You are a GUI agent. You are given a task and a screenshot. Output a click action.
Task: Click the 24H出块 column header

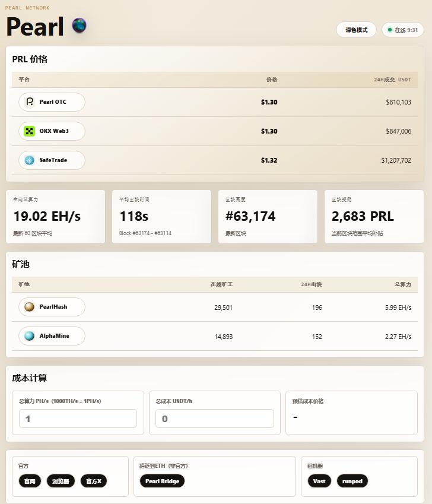click(x=311, y=284)
